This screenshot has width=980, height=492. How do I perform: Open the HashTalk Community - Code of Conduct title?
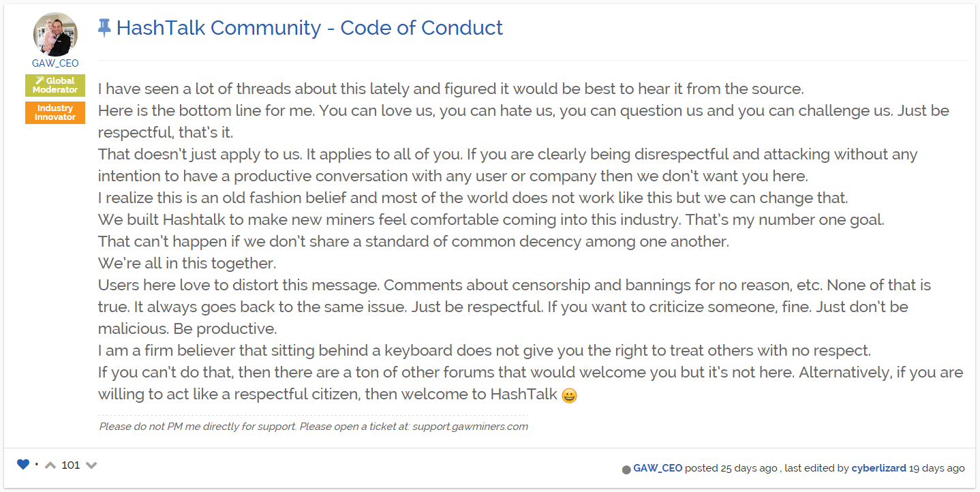click(309, 28)
